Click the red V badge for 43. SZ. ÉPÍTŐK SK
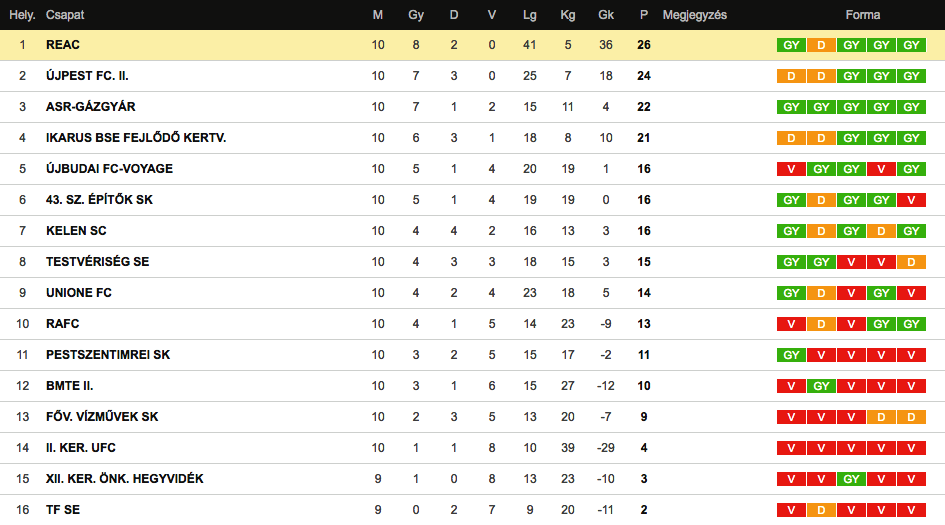The height and width of the screenshot is (525, 945). coord(911,200)
